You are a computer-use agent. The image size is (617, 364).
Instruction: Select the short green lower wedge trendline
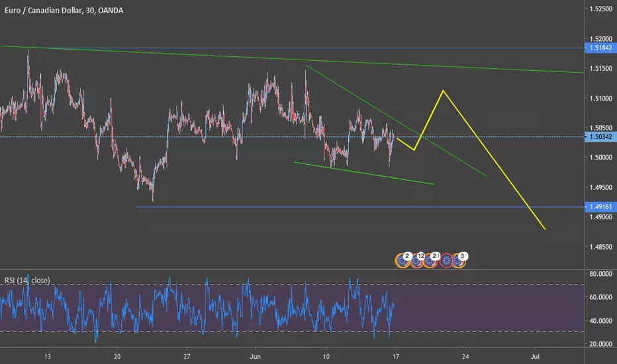[x=364, y=173]
